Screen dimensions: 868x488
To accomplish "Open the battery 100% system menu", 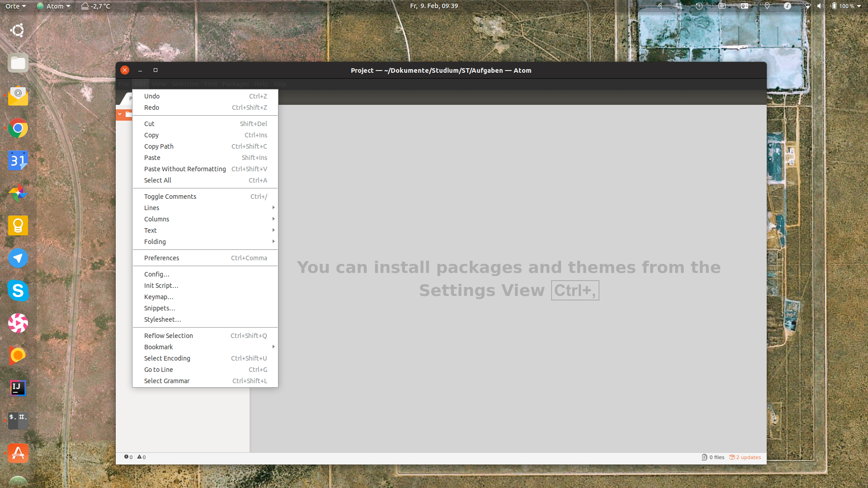I will [846, 6].
